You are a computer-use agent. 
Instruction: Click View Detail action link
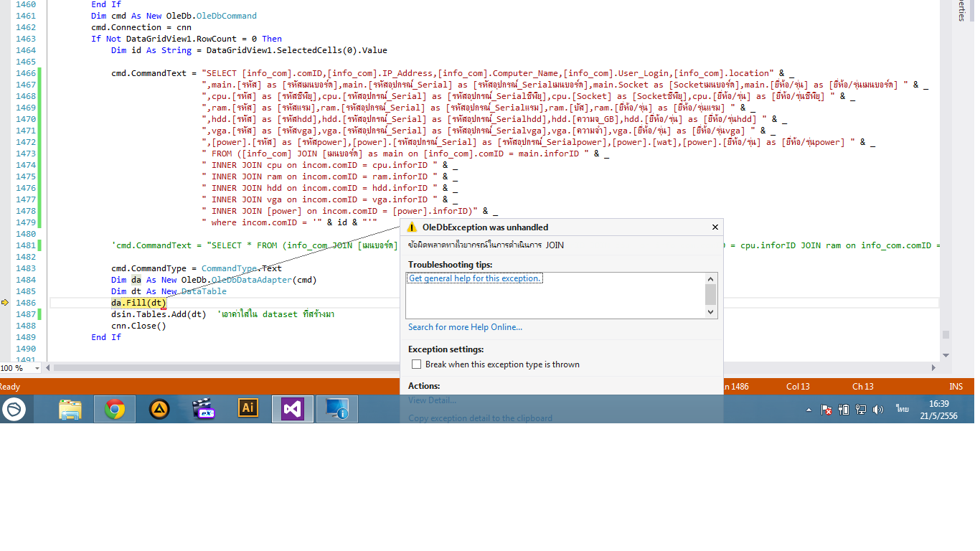[432, 400]
